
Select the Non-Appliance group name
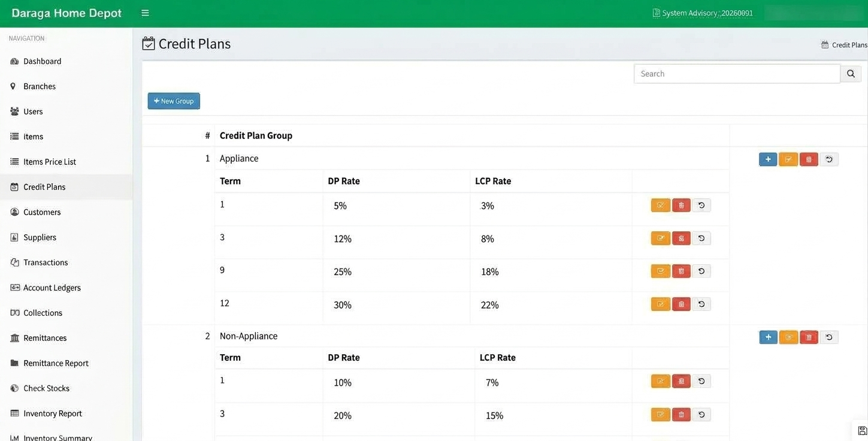coord(249,336)
